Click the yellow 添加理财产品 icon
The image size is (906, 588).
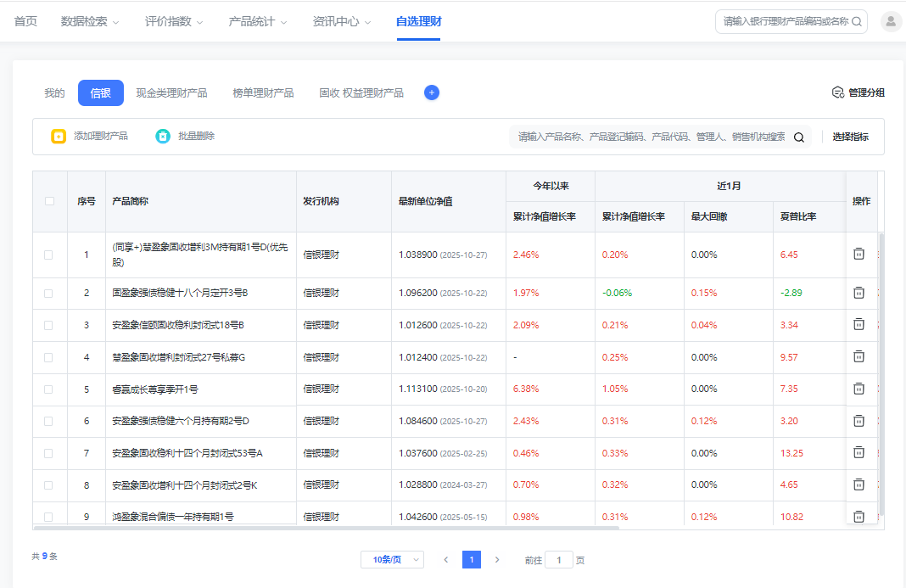[59, 136]
